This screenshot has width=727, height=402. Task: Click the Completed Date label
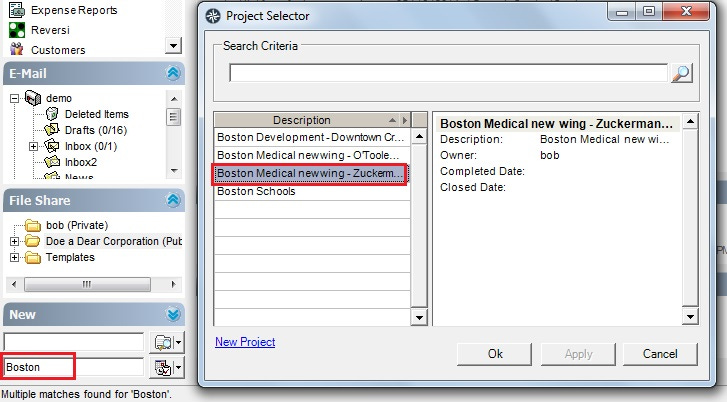pos(482,171)
